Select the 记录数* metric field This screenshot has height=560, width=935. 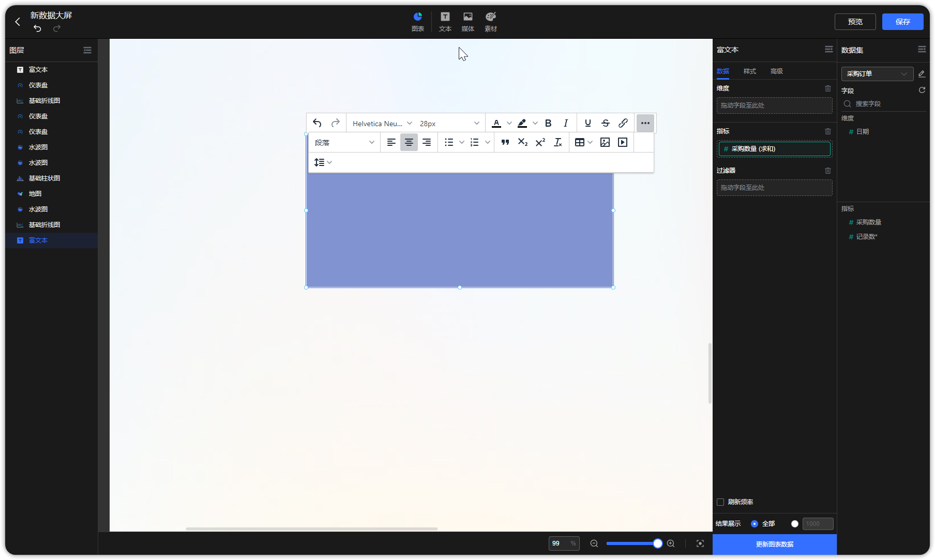[x=867, y=237]
